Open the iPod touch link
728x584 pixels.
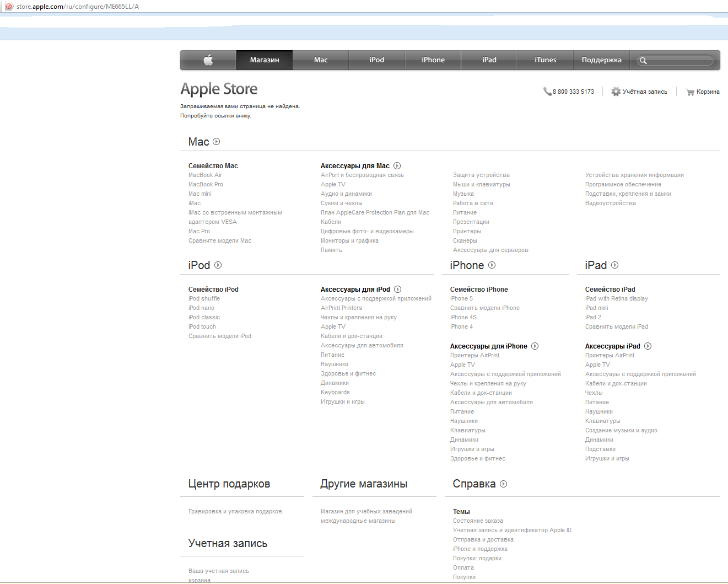coord(202,327)
